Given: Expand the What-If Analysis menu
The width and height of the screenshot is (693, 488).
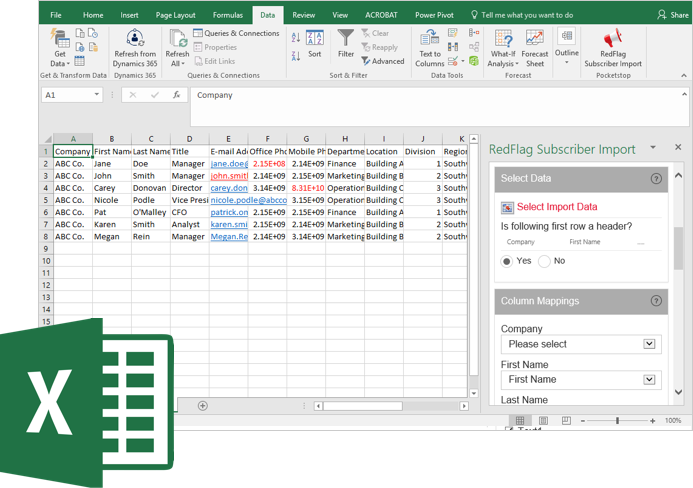Looking at the screenshot, I should coord(502,46).
